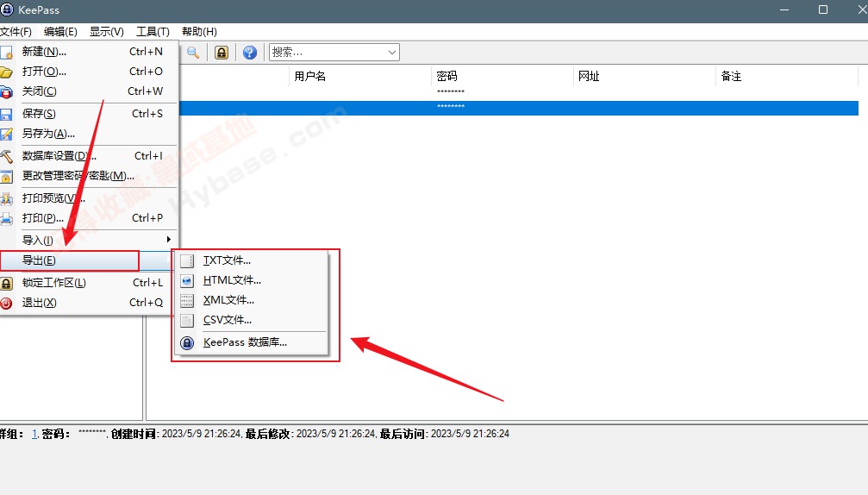Select 关闭(C) menu entry
Viewport: 868px width, 495px height.
click(x=89, y=91)
